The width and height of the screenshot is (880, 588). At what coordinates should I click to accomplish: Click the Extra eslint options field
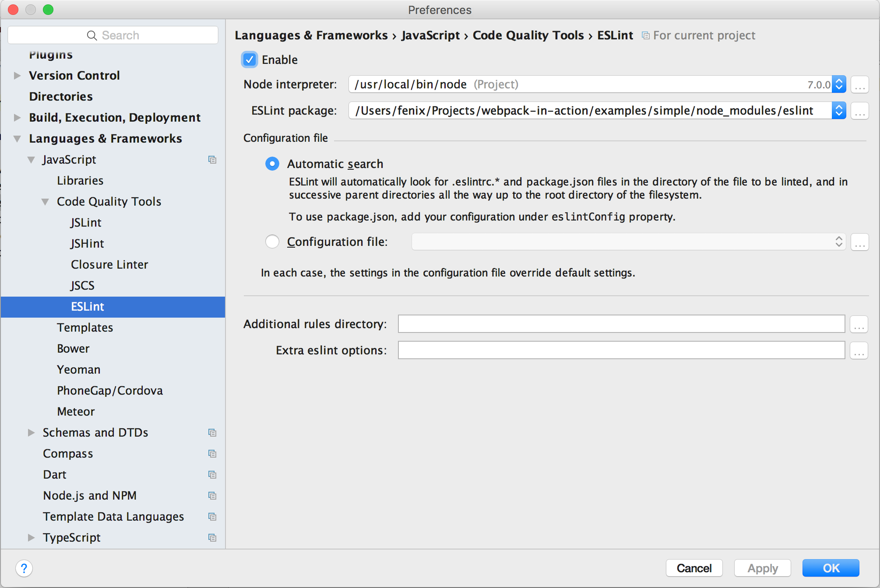621,350
